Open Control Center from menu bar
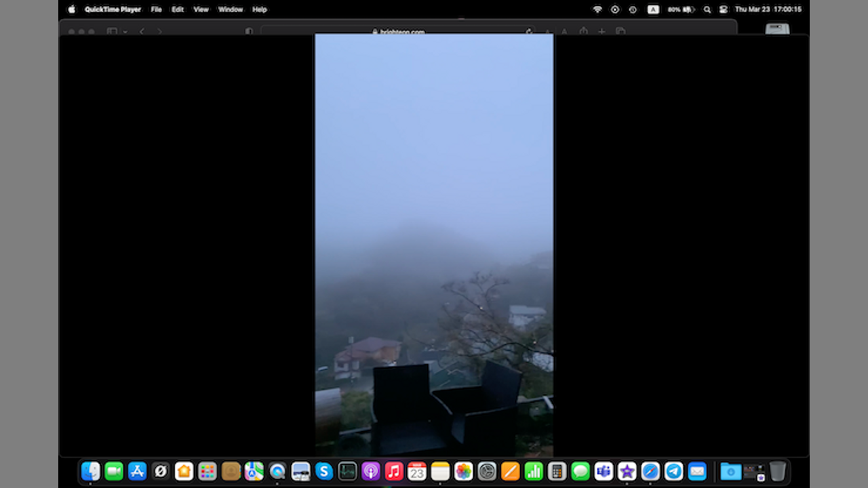 723,9
